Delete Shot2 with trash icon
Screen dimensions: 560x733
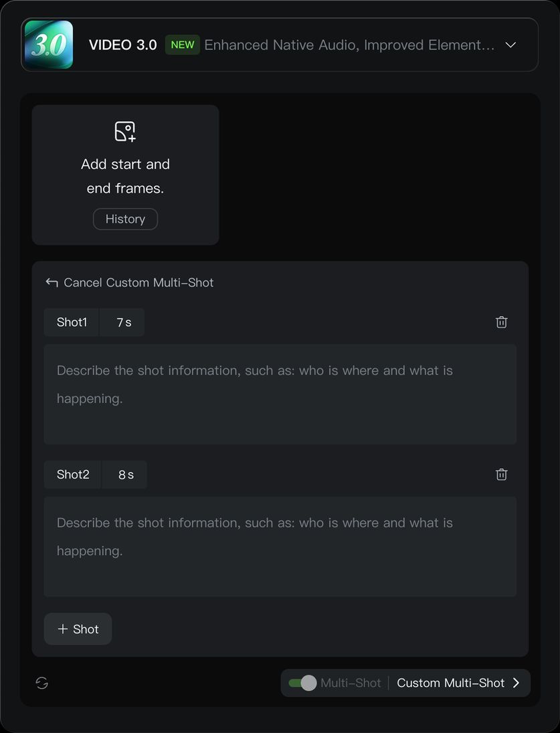[x=501, y=475]
